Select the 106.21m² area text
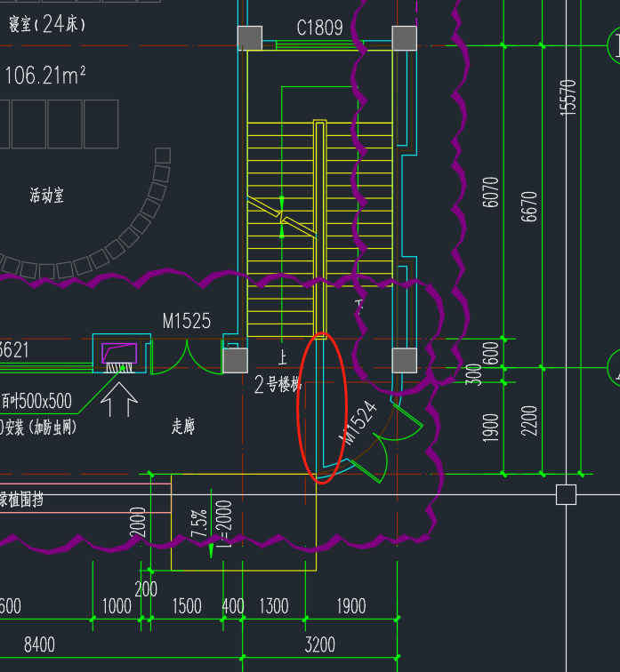The image size is (620, 672). 45,76
